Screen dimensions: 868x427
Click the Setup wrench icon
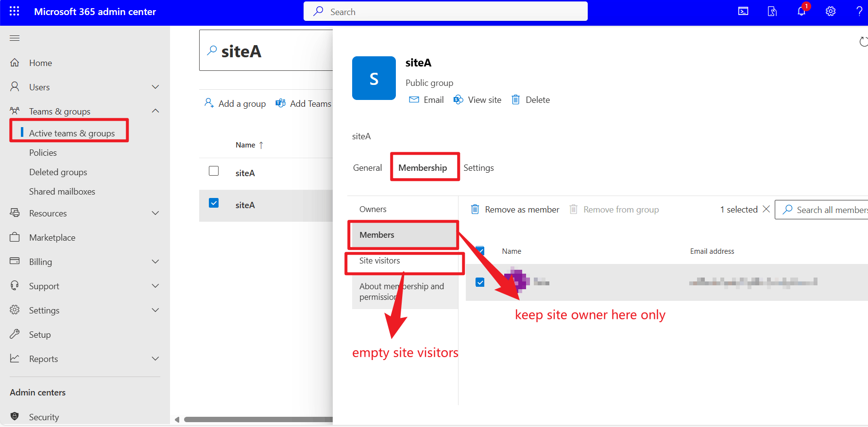tap(15, 334)
